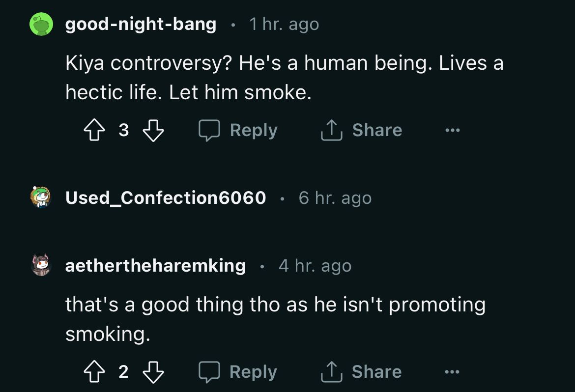Open more options on good-night-bang's comment
Image resolution: width=575 pixels, height=392 pixels.
point(452,130)
